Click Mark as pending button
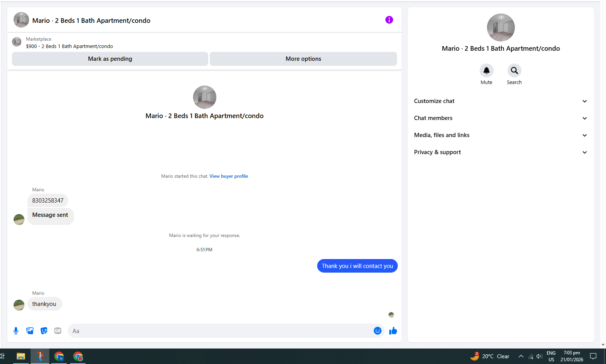The image size is (606, 364). pos(110,59)
